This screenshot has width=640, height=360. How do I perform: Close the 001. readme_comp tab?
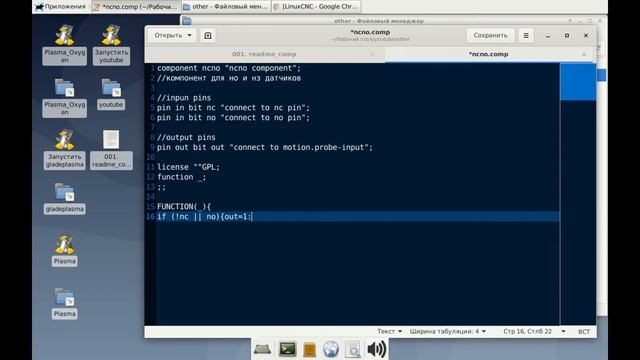tap(372, 54)
